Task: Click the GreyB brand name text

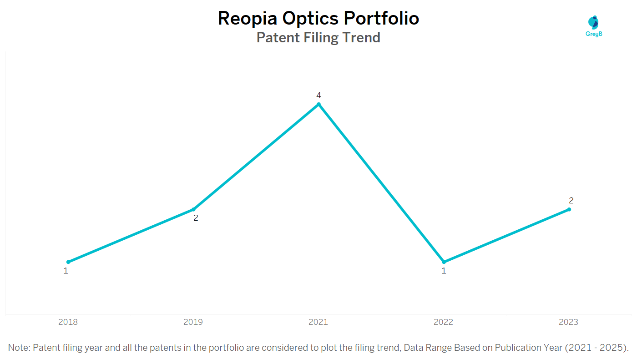Action: pos(594,34)
